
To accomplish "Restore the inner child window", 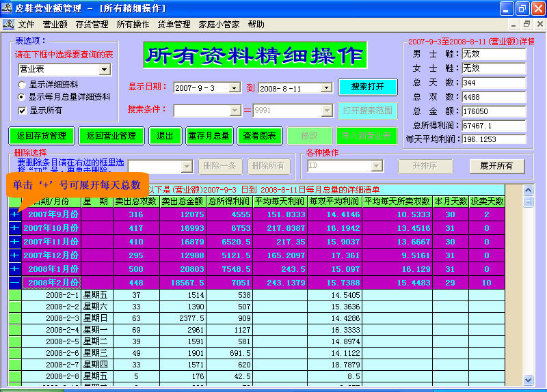I will 526,24.
